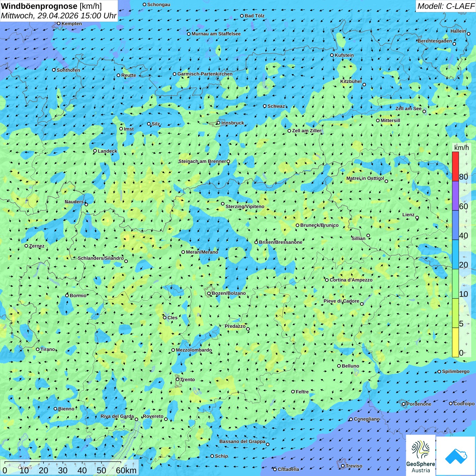Click the Schwaz city label
Image resolution: width=476 pixels, height=476 pixels.
(276, 106)
